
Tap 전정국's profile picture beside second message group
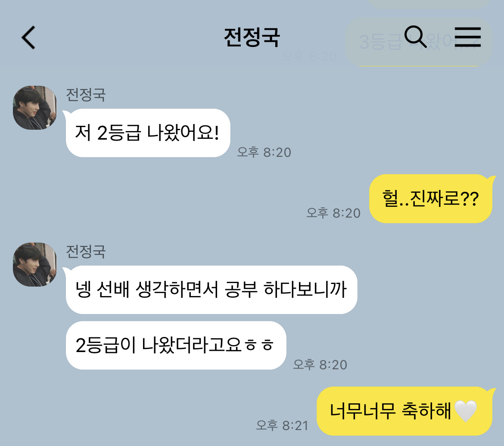tap(35, 264)
